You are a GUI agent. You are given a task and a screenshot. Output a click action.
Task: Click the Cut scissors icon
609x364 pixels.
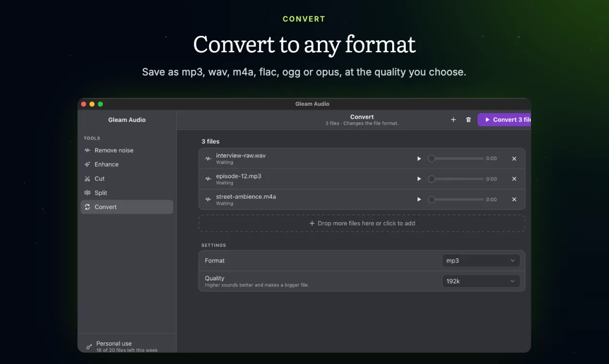(x=87, y=179)
